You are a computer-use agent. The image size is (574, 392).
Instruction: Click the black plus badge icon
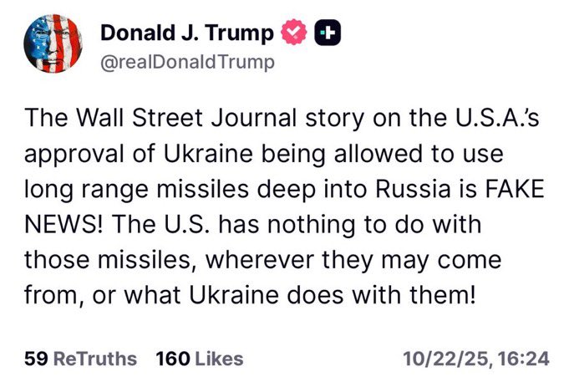pos(327,33)
